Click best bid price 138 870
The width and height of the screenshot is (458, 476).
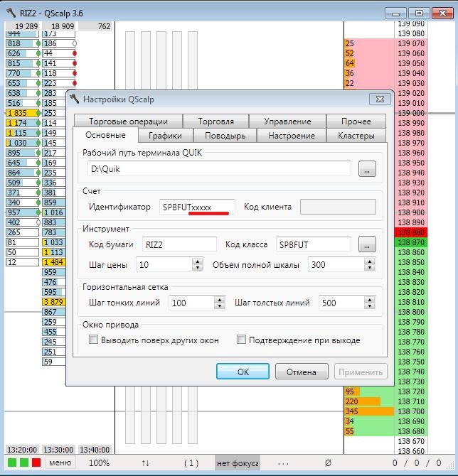(x=411, y=242)
